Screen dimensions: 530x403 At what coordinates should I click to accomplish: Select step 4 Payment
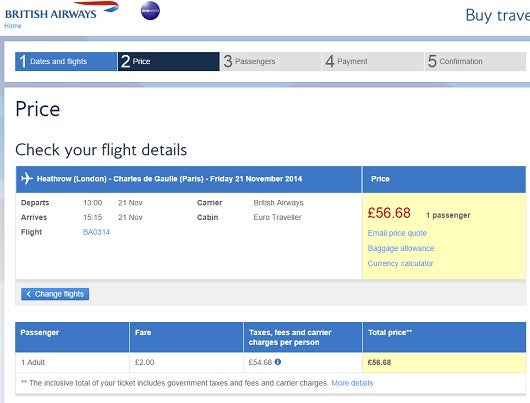[373, 62]
